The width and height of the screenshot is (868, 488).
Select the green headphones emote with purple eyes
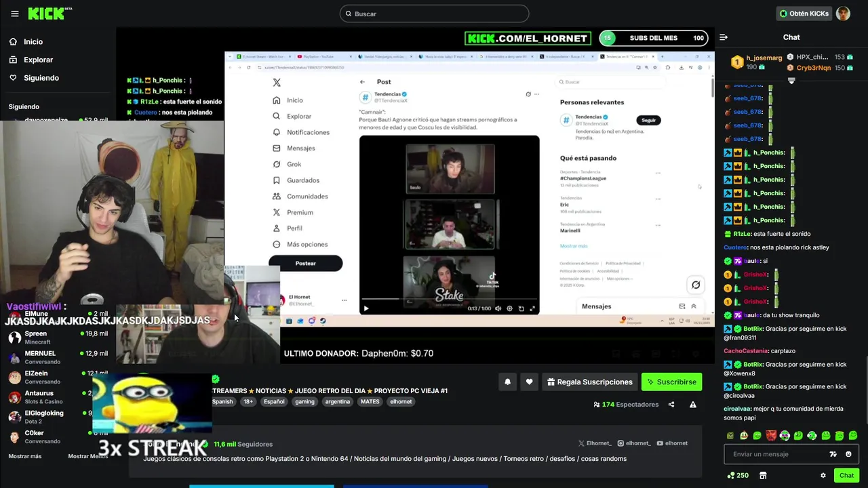tap(785, 436)
